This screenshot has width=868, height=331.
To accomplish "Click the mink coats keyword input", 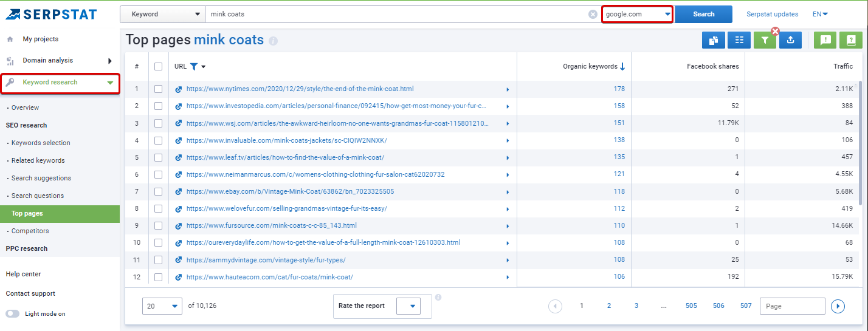I will point(396,14).
